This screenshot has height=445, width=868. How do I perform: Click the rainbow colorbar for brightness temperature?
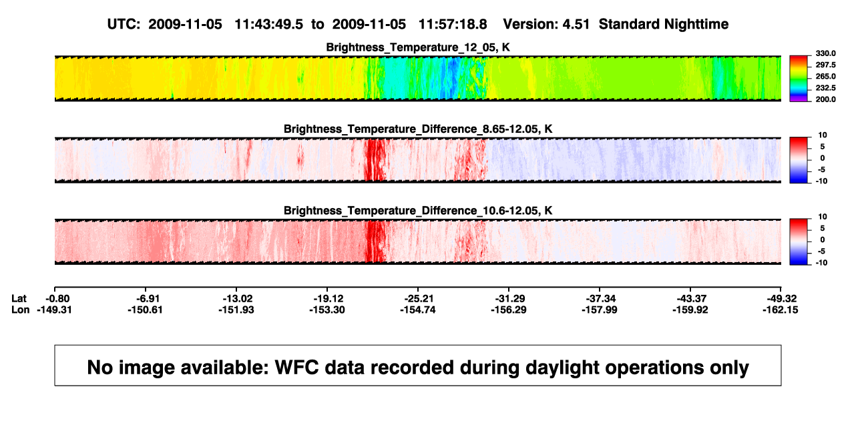coord(798,79)
